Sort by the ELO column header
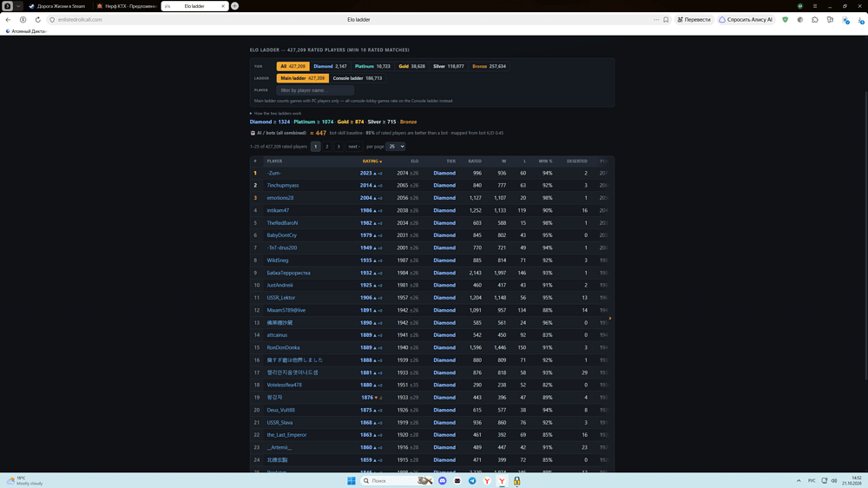This screenshot has width=868, height=488. coord(415,162)
